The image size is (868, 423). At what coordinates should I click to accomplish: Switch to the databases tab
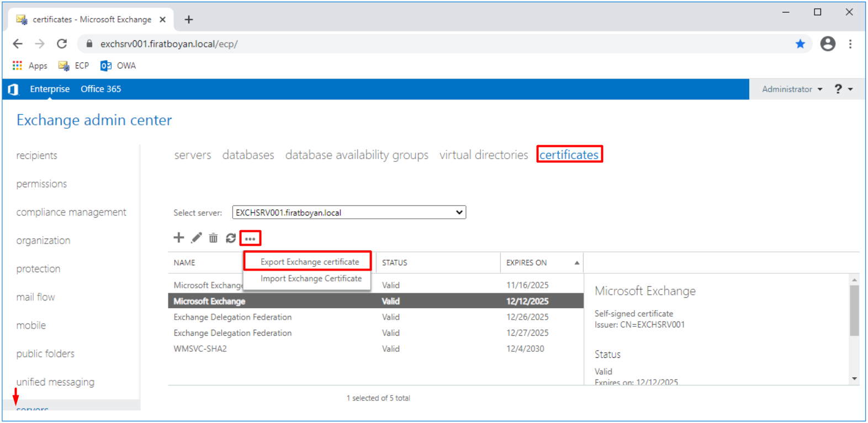248,155
